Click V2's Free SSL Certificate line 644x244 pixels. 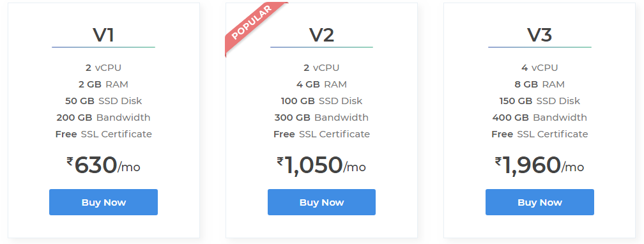pos(321,134)
